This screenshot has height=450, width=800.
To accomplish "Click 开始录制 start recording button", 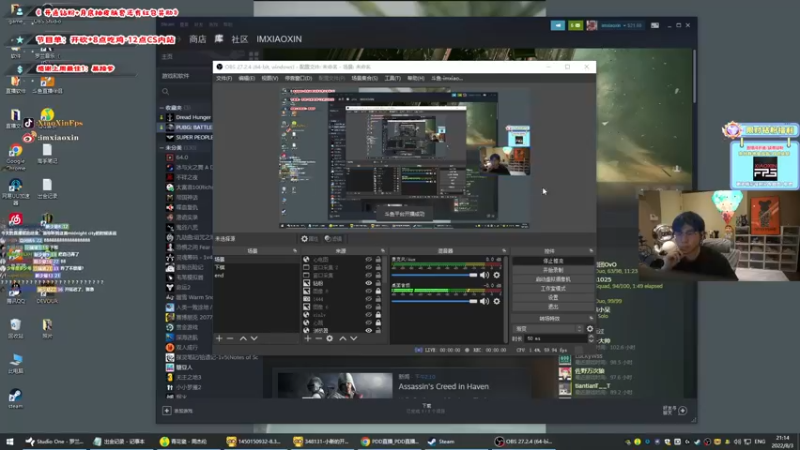I will 553,270.
